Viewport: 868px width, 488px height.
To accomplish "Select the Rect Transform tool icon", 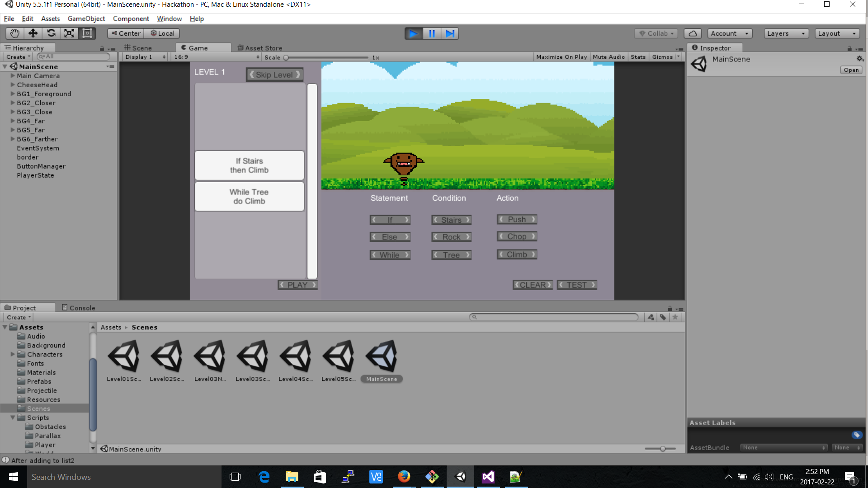I will (87, 33).
